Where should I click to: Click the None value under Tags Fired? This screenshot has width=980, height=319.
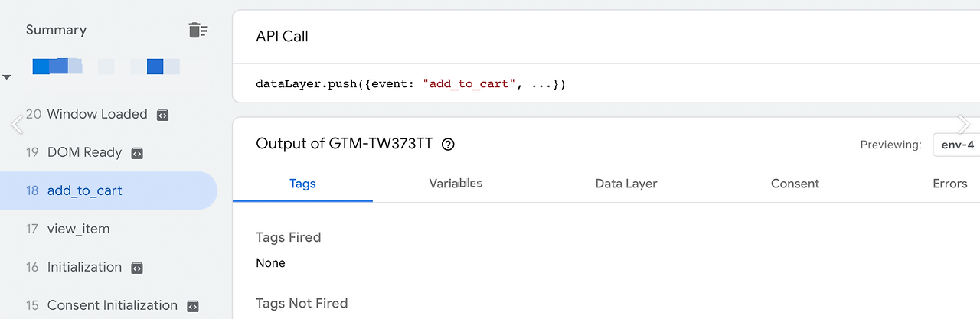pyautogui.click(x=270, y=263)
